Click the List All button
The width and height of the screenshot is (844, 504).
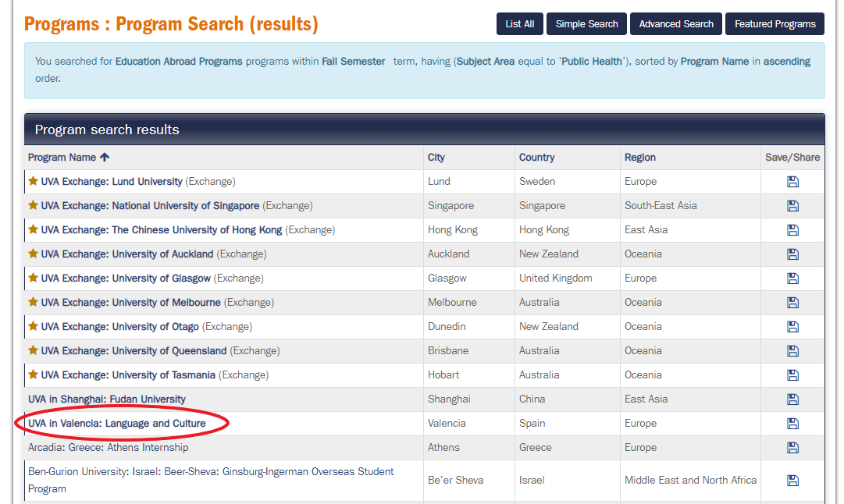[x=519, y=23]
